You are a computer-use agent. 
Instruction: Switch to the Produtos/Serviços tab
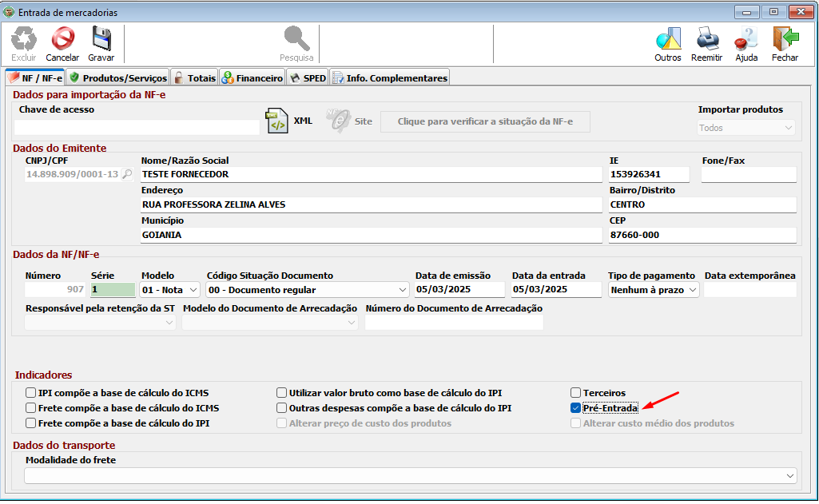tap(117, 77)
